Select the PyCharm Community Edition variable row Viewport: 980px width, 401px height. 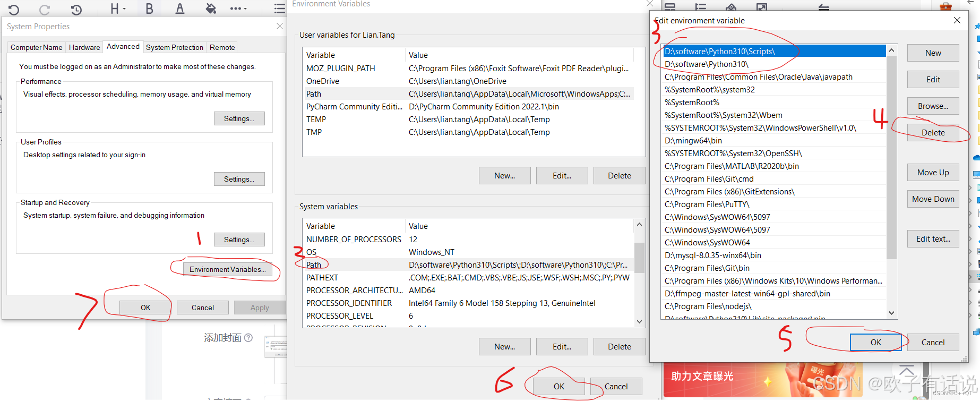coord(468,107)
